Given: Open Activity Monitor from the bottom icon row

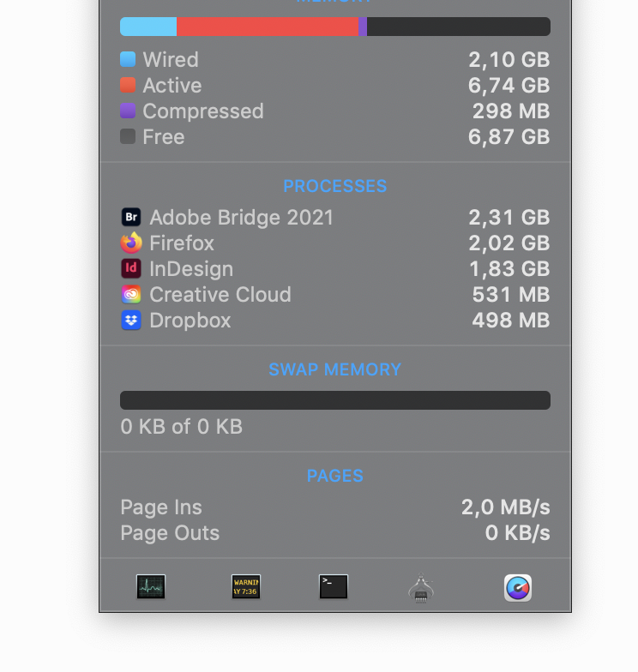Looking at the screenshot, I should pos(151,586).
